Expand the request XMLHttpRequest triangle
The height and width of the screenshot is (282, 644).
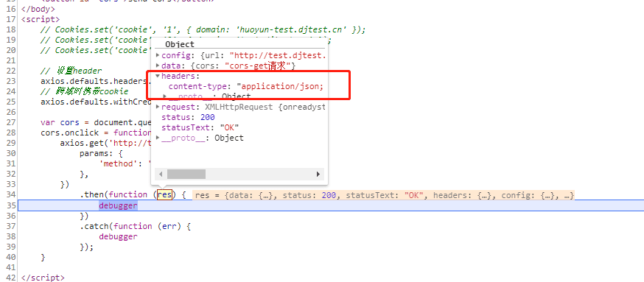click(158, 107)
